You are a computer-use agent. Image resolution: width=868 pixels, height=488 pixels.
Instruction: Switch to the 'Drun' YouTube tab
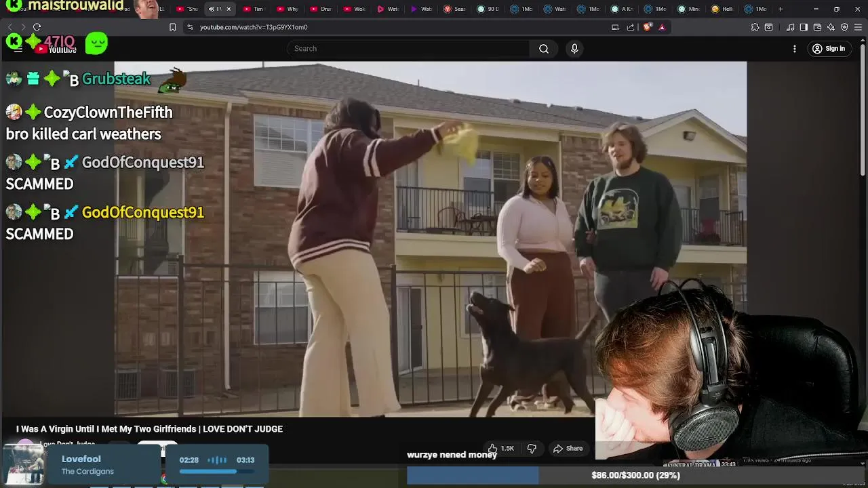(x=320, y=9)
